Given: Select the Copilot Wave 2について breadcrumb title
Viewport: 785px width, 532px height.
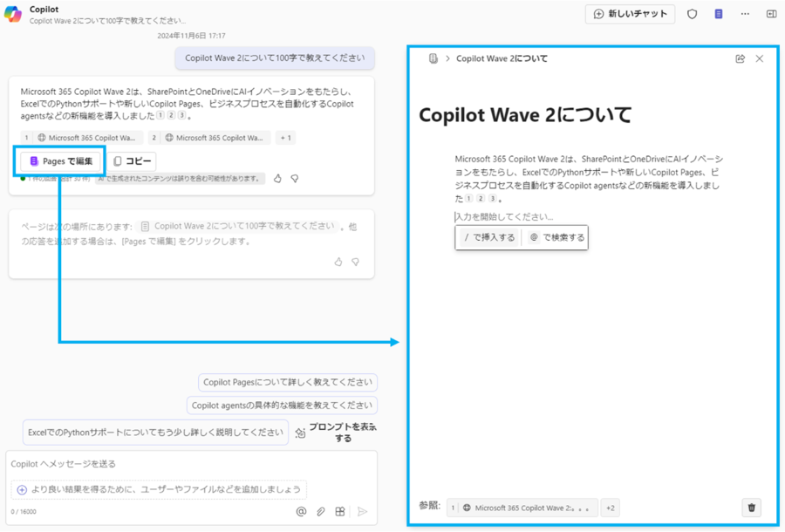Looking at the screenshot, I should (502, 58).
